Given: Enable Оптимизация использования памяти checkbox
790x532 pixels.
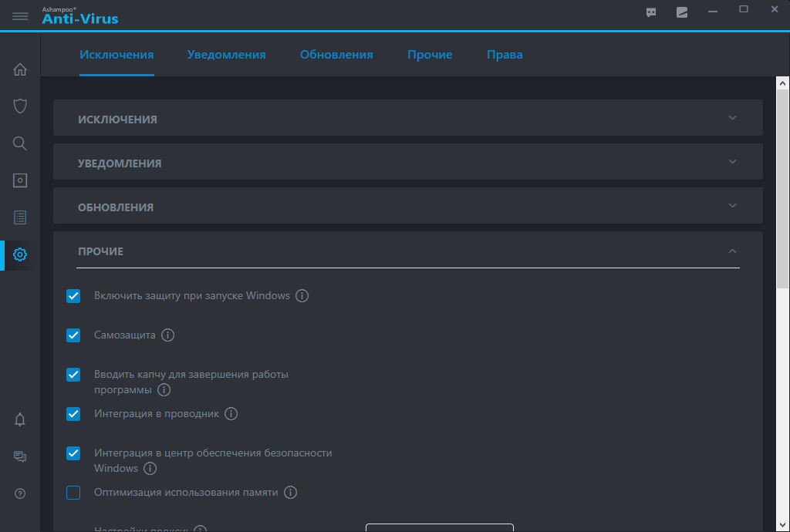Looking at the screenshot, I should [x=73, y=493].
